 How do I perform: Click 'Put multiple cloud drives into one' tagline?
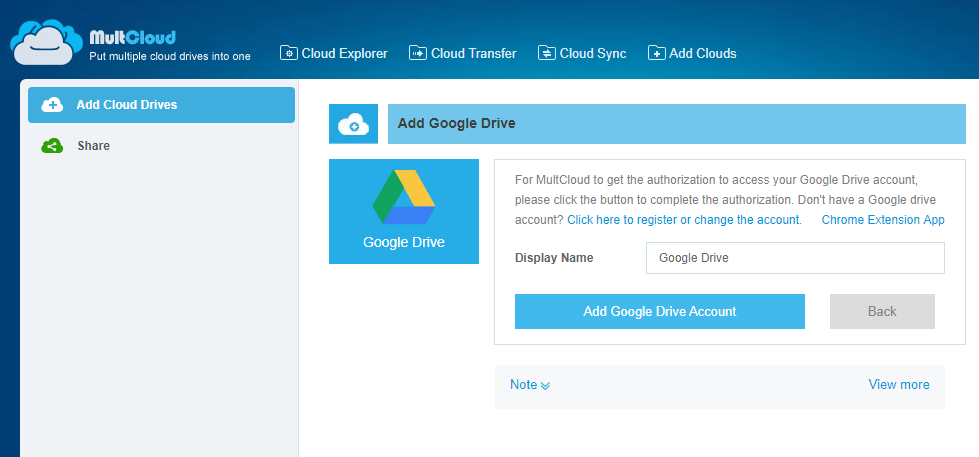[x=170, y=56]
